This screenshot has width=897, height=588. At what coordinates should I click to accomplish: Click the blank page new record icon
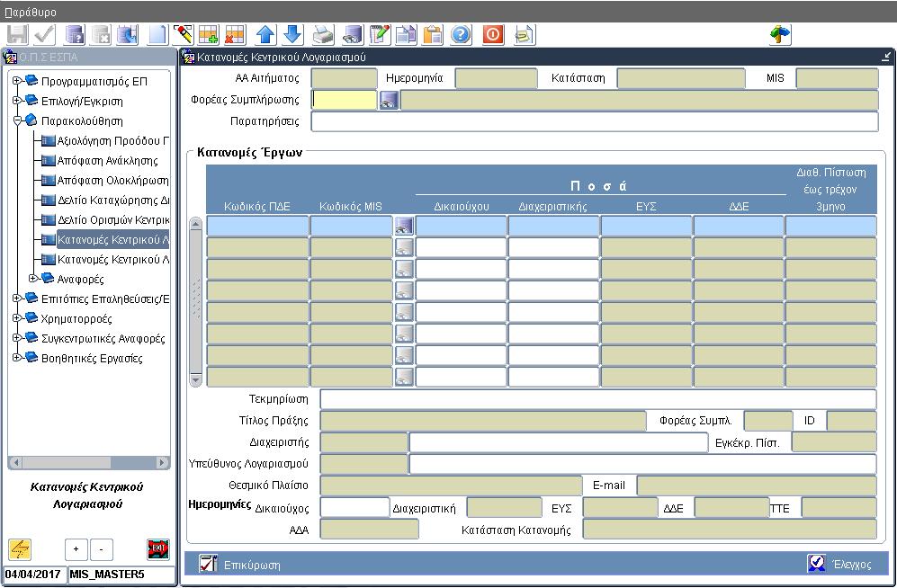coord(157,35)
